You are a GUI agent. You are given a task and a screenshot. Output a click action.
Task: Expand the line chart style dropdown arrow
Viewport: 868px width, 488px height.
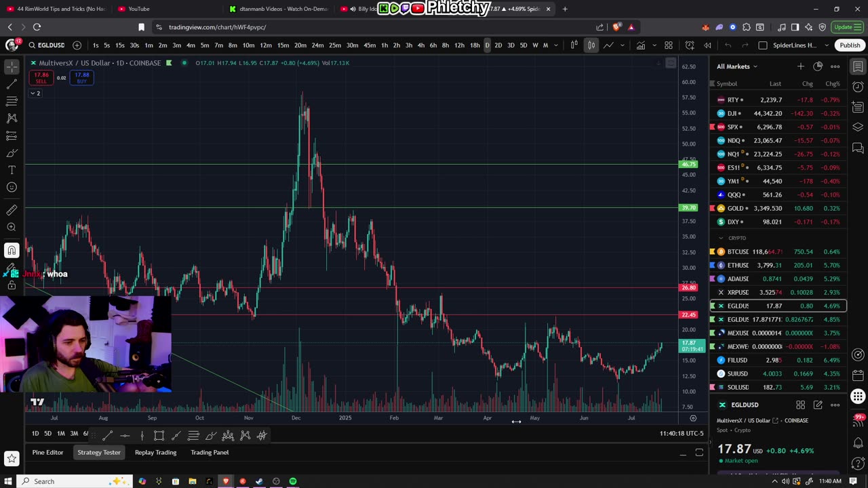point(623,45)
